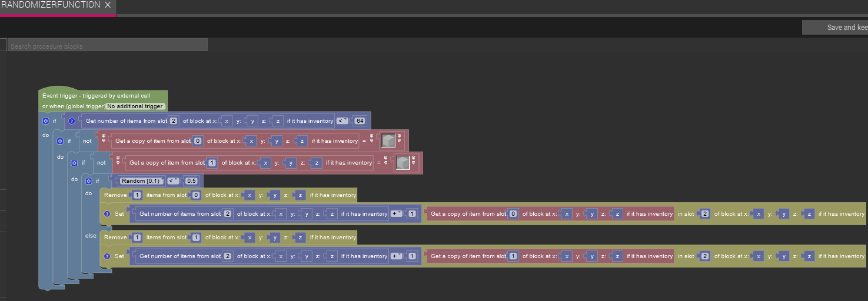
Task: Click help icon beside slot 2 count under 64
Action: 72,121
